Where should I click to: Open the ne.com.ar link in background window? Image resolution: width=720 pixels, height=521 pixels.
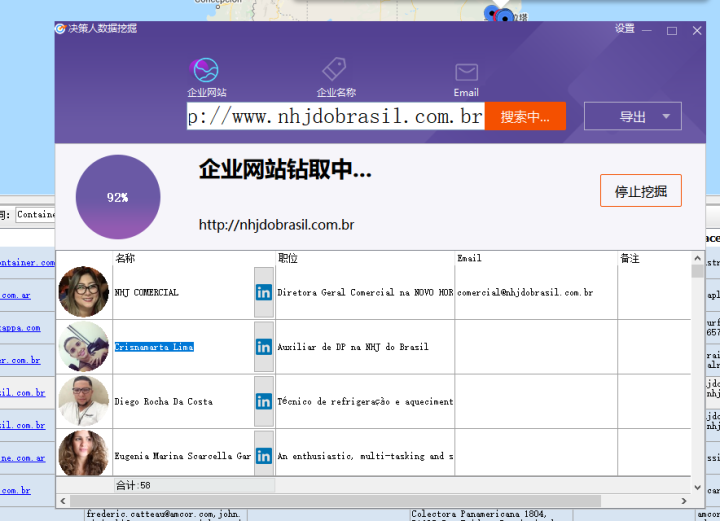(22, 458)
